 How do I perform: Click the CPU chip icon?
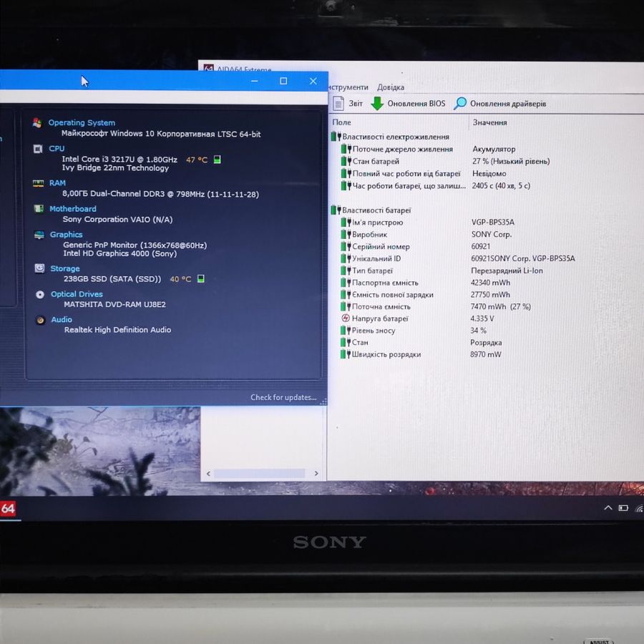(x=38, y=149)
